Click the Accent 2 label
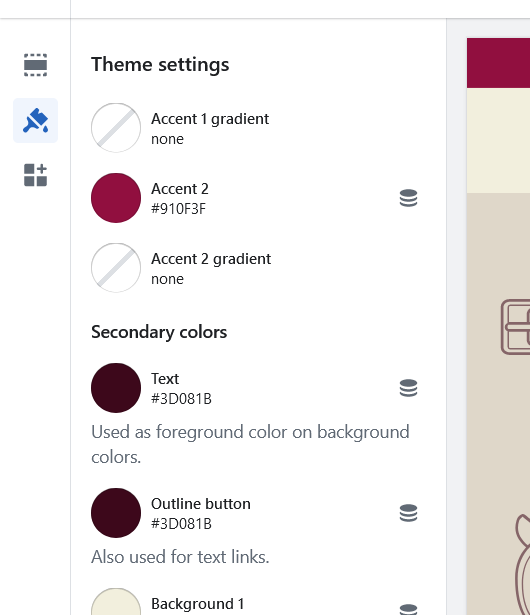This screenshot has height=615, width=530. point(180,189)
